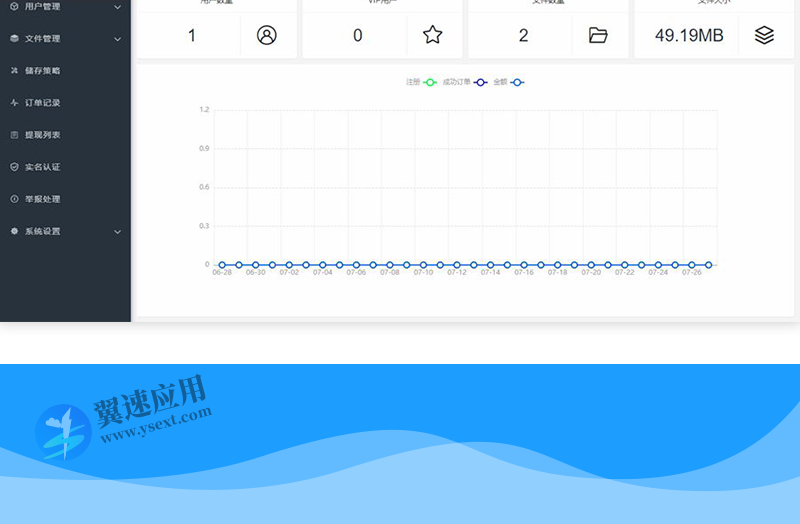This screenshot has width=800, height=524.
Task: Click the y-axis label 0.6
Action: (x=204, y=187)
